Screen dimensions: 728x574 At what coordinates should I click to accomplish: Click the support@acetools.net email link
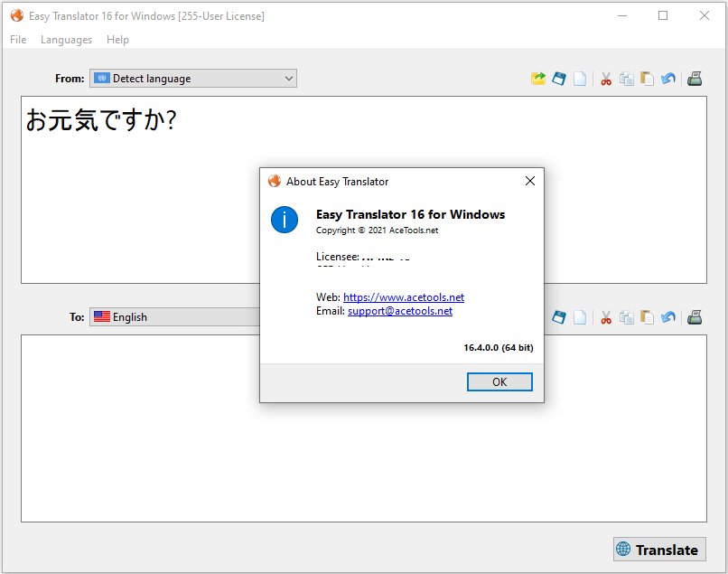[400, 311]
